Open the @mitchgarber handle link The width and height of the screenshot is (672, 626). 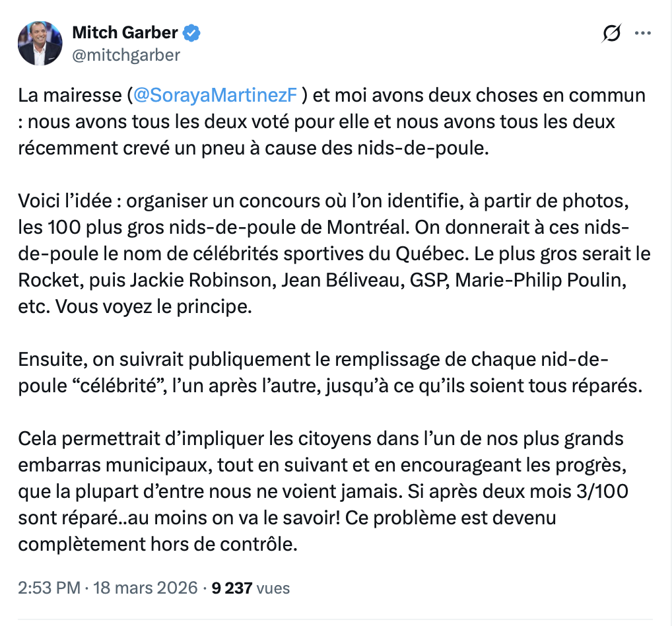[x=125, y=55]
